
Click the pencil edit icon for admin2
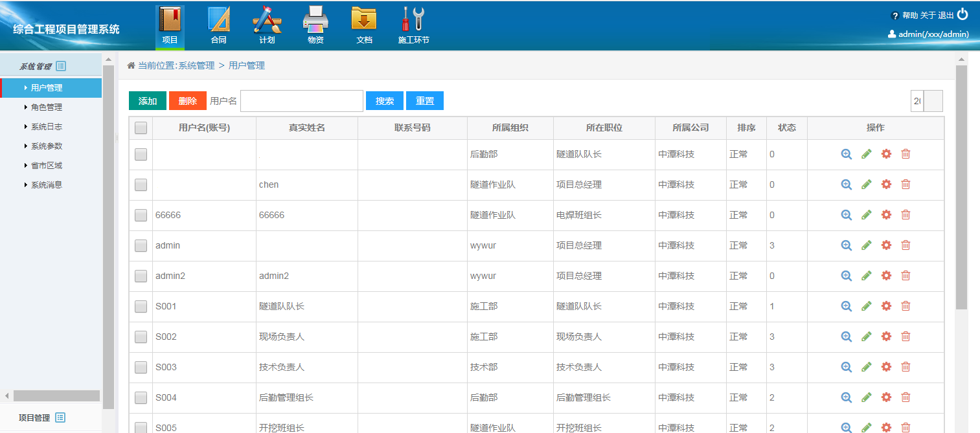866,276
